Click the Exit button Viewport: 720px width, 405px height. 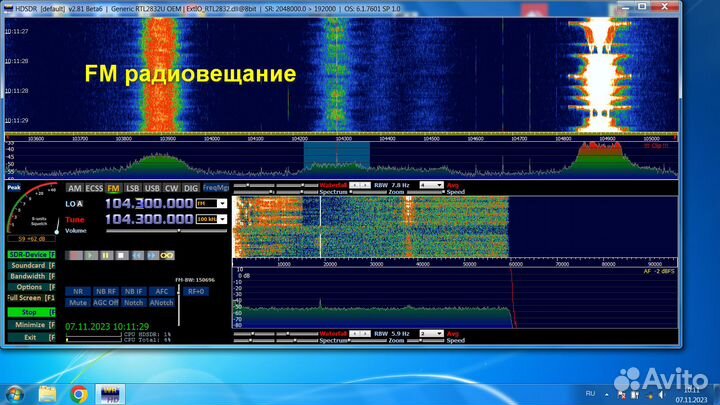(32, 338)
